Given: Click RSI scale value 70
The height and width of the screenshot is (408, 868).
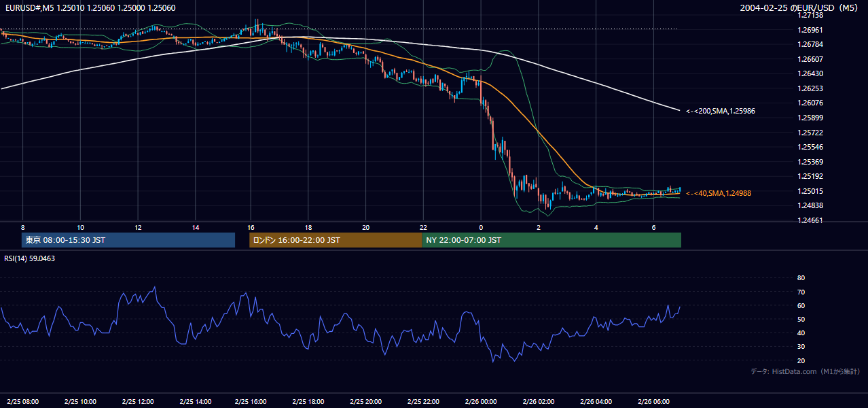Looking at the screenshot, I should point(801,292).
